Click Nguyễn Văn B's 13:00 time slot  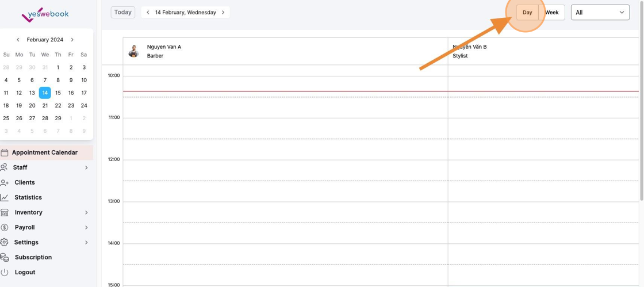point(544,212)
